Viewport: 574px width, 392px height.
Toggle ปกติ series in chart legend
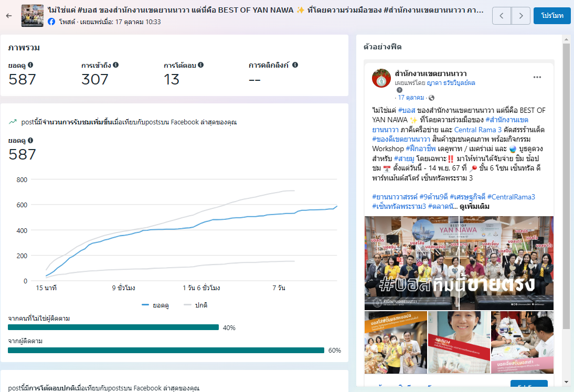pos(195,305)
